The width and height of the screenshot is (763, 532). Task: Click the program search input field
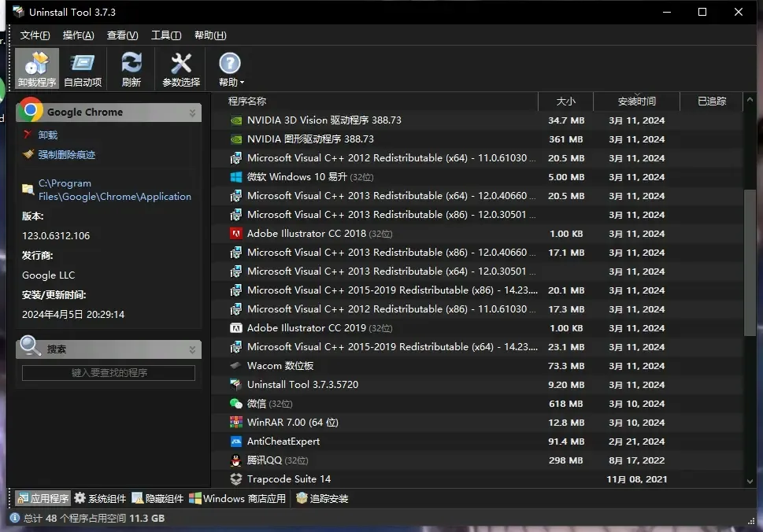click(x=109, y=373)
